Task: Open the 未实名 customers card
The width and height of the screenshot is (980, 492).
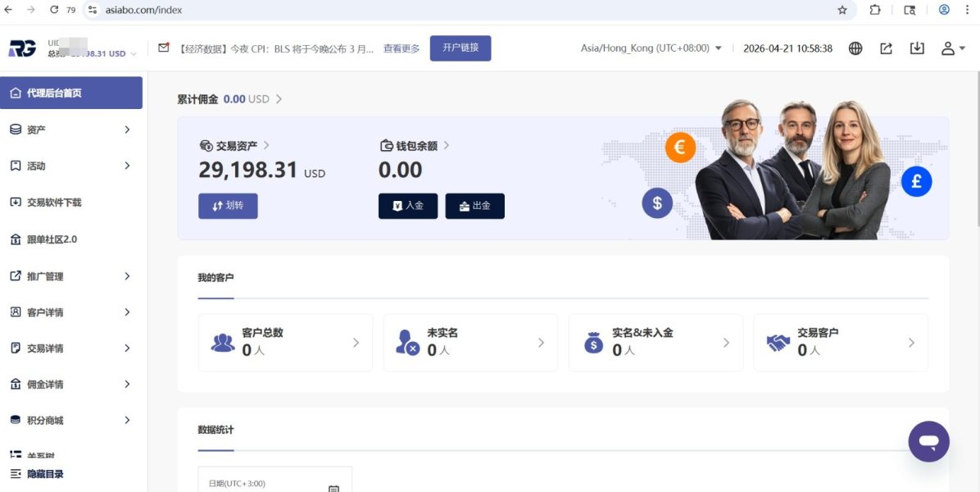Action: click(x=470, y=343)
